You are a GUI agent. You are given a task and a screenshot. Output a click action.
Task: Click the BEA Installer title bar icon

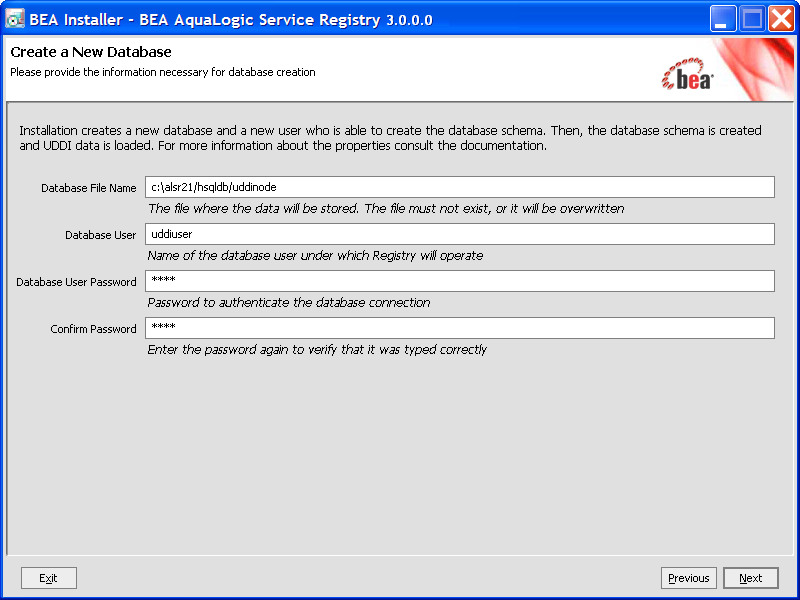15,19
